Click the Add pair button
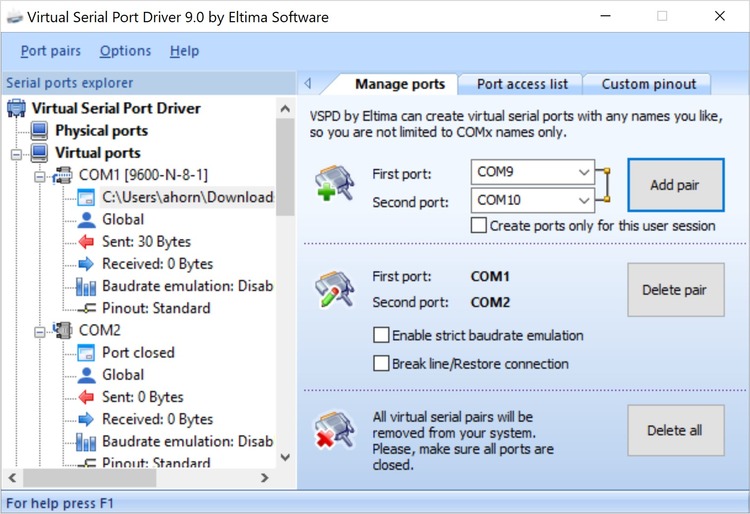This screenshot has height=514, width=750. click(675, 185)
